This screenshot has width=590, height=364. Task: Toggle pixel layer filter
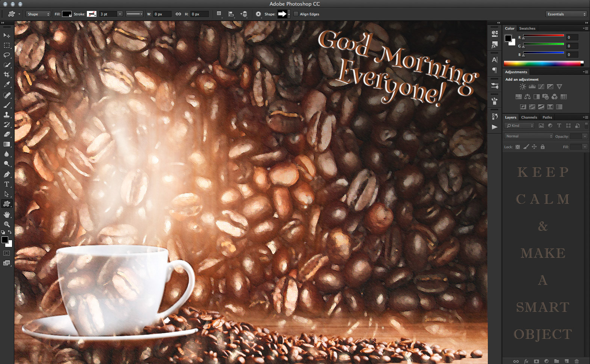541,126
